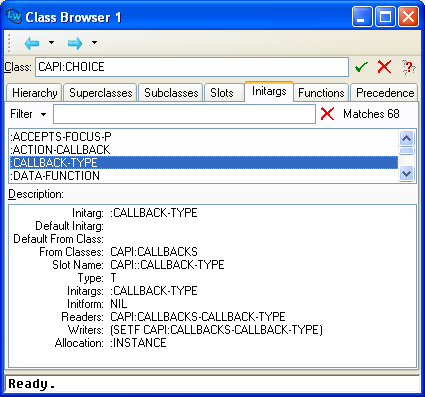Click the LispWorks title bar icon
The image size is (425, 397).
(x=14, y=16)
